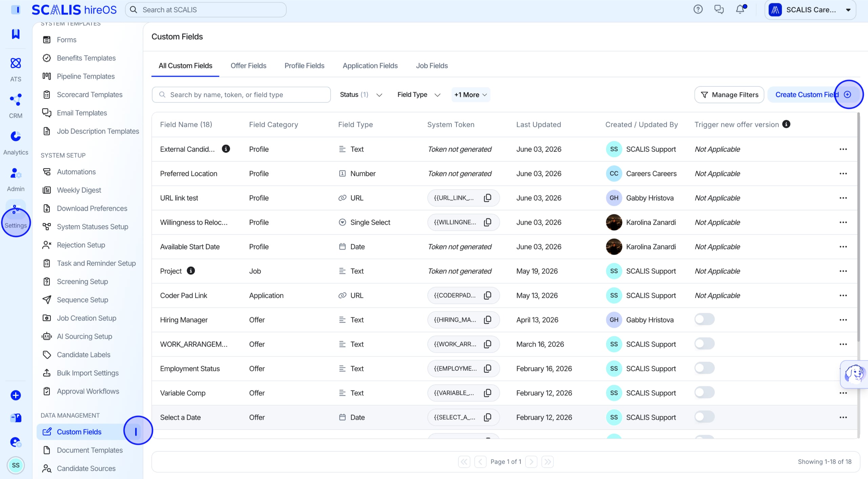Toggle offer version trigger for Employment Status
The height and width of the screenshot is (479, 868).
pos(704,368)
